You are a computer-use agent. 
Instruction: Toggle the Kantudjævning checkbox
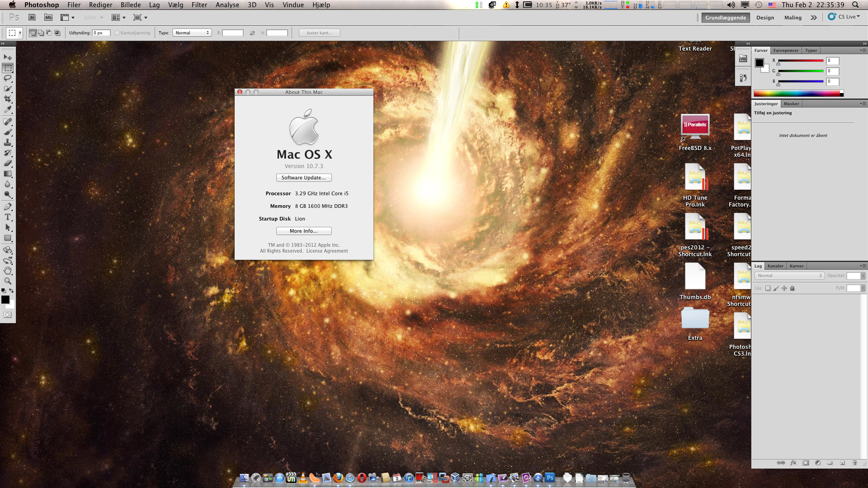tap(117, 33)
